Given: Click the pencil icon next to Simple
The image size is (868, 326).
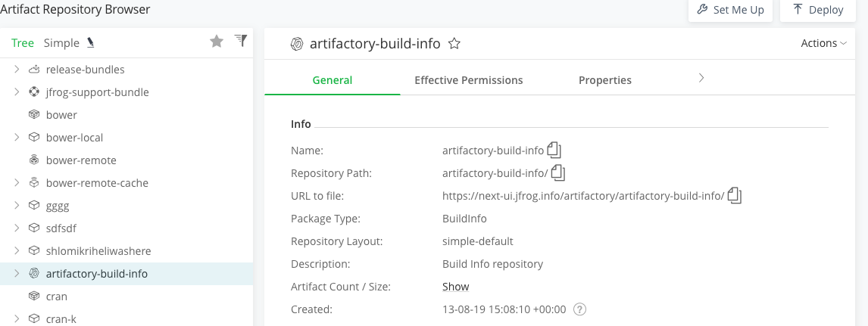Looking at the screenshot, I should [x=91, y=42].
